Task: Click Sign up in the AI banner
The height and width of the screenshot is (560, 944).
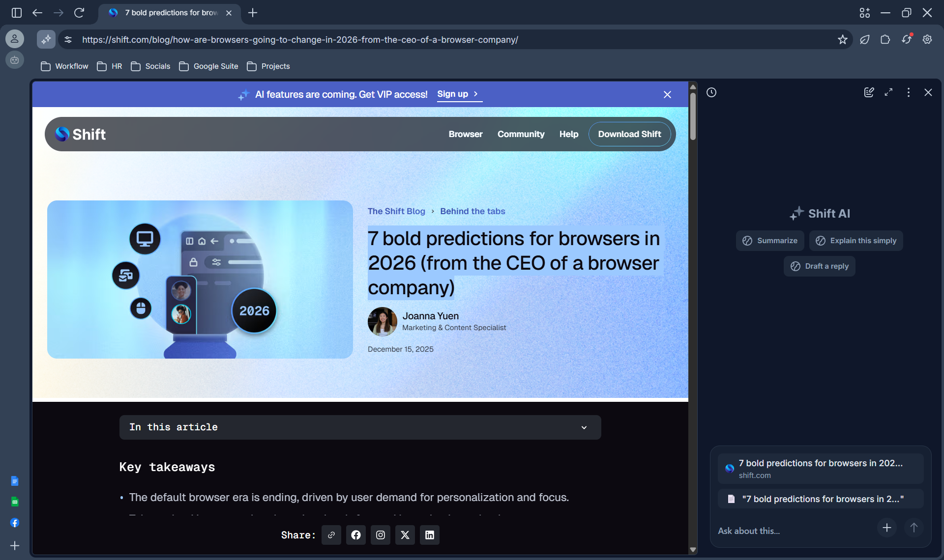Action: coord(459,94)
